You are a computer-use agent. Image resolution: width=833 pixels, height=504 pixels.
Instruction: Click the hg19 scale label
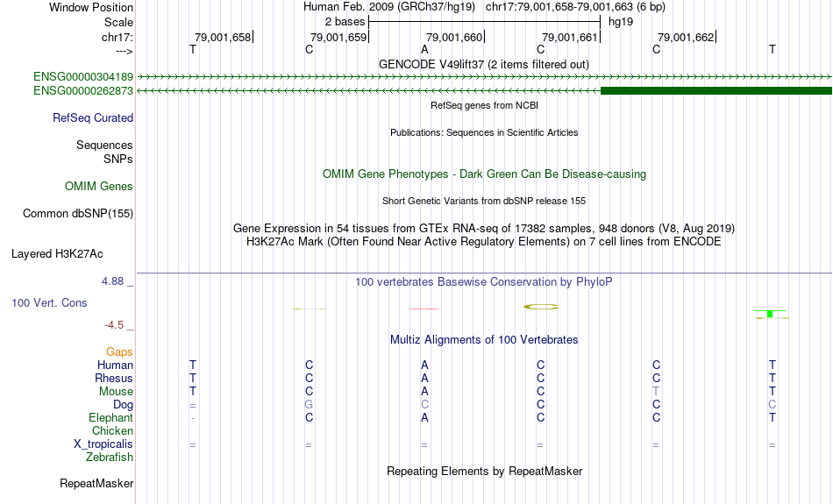click(621, 22)
